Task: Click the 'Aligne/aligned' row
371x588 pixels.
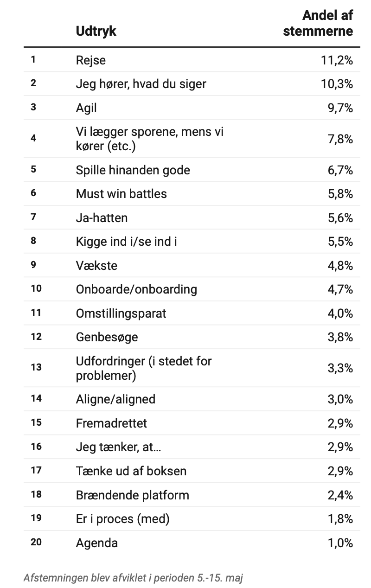Action: 115,399
